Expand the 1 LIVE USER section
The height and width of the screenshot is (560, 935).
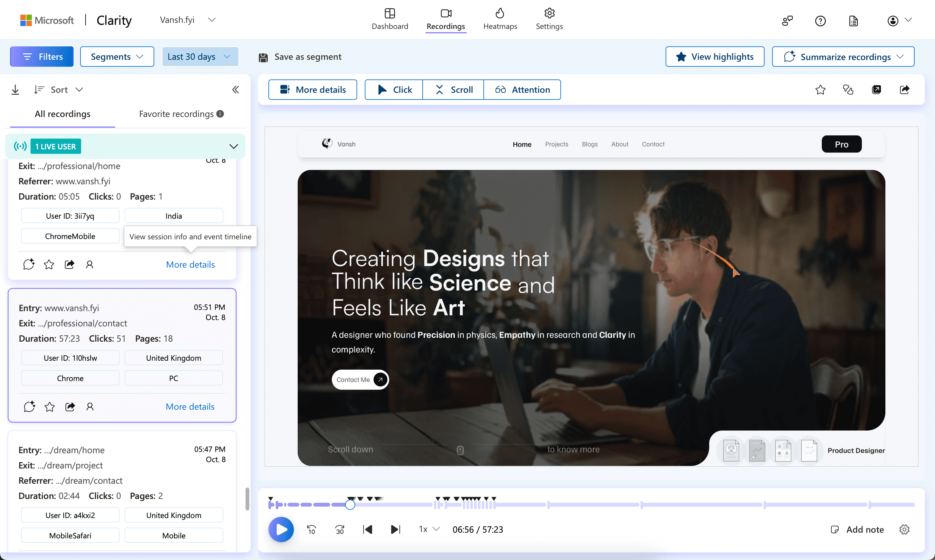[x=233, y=147]
